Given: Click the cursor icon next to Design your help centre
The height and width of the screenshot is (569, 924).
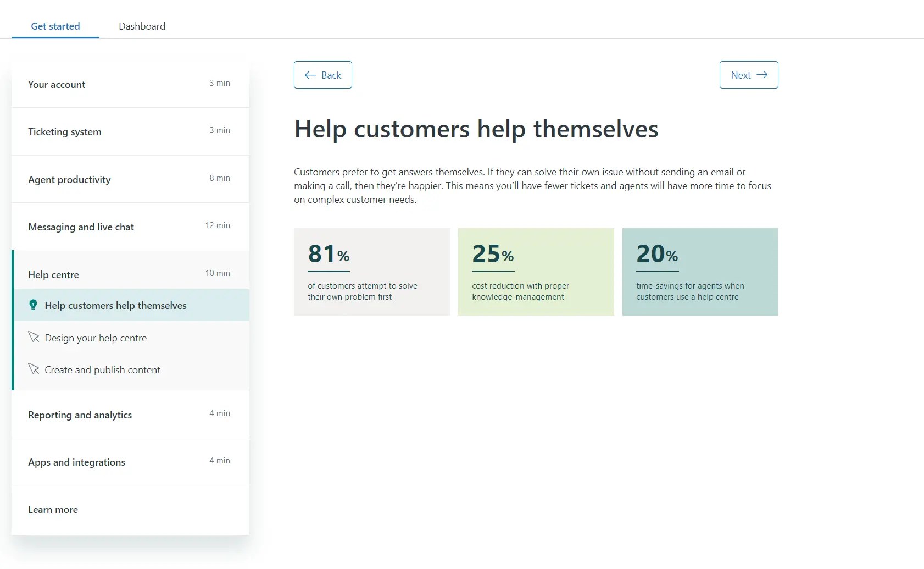Looking at the screenshot, I should 34,337.
